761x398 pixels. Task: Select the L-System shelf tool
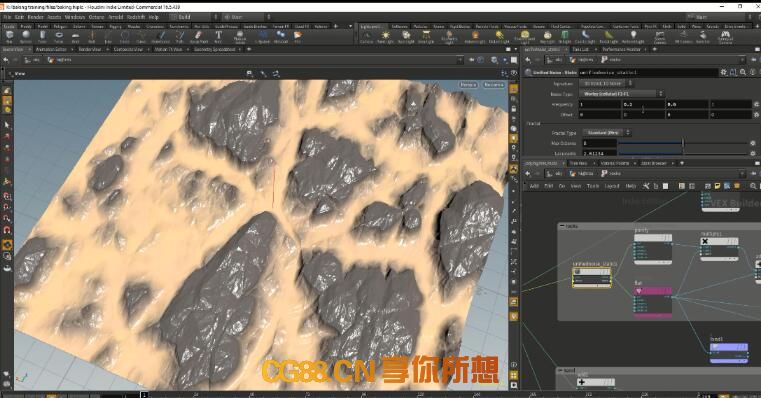coord(263,36)
